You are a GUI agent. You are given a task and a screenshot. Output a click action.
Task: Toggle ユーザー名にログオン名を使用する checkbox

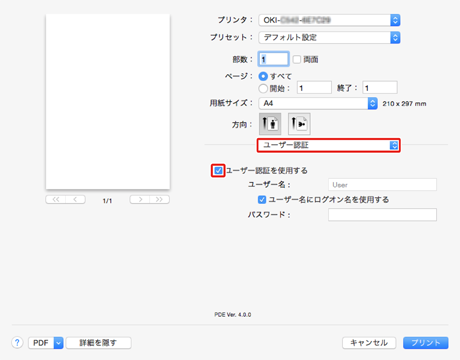click(262, 199)
